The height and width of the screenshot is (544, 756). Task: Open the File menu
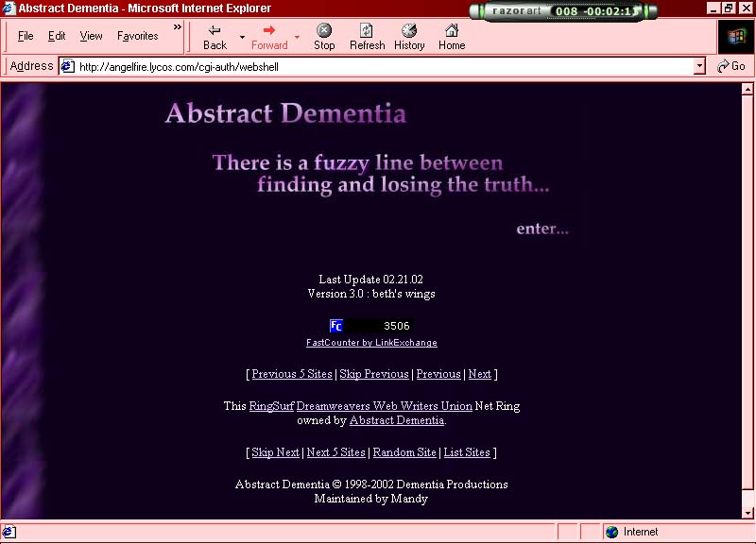click(x=25, y=36)
